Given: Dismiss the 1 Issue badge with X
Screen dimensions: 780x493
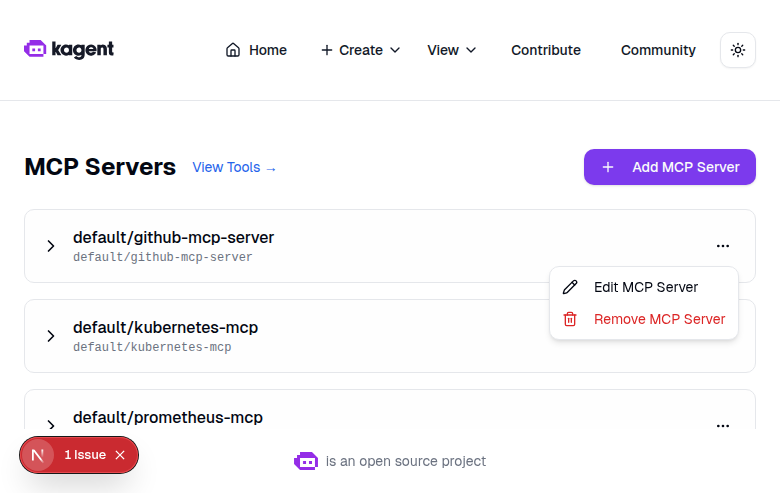Looking at the screenshot, I should coord(120,455).
